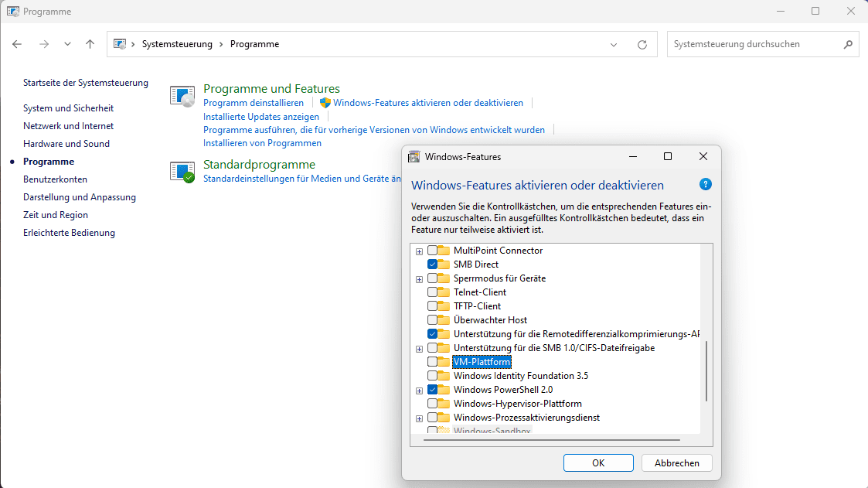The height and width of the screenshot is (488, 868).
Task: Open Installieren von Programmen link
Action: point(262,143)
